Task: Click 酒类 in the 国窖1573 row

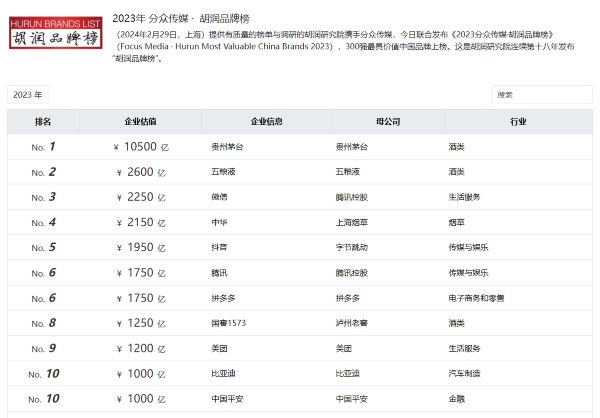Action: [x=457, y=323]
